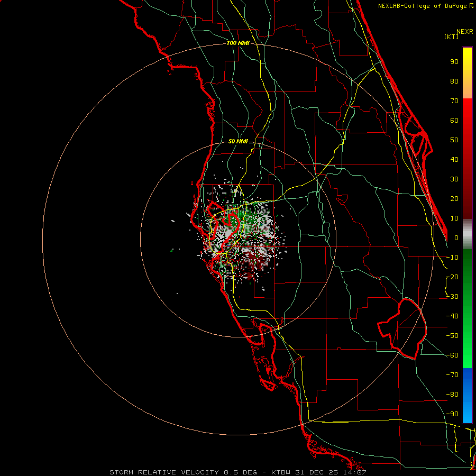476x476 pixels.
Task: Click the "50 NMI" range ring label
Action: pos(238,141)
